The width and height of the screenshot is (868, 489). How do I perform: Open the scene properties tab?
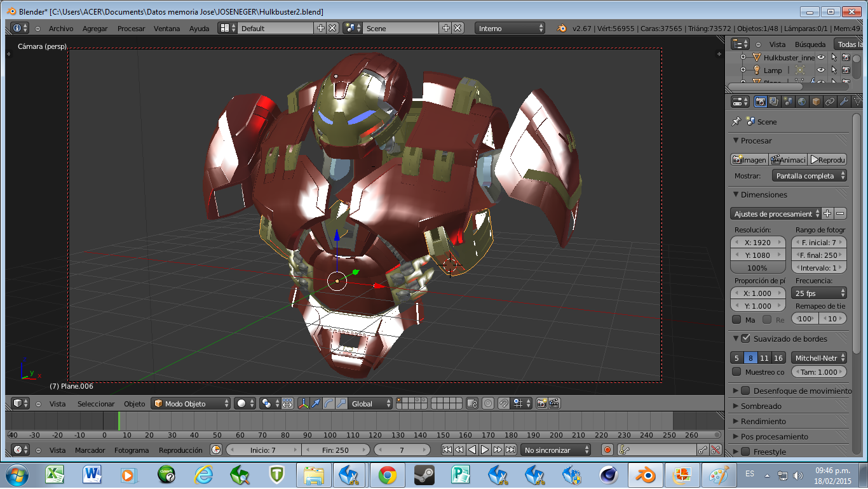point(788,102)
